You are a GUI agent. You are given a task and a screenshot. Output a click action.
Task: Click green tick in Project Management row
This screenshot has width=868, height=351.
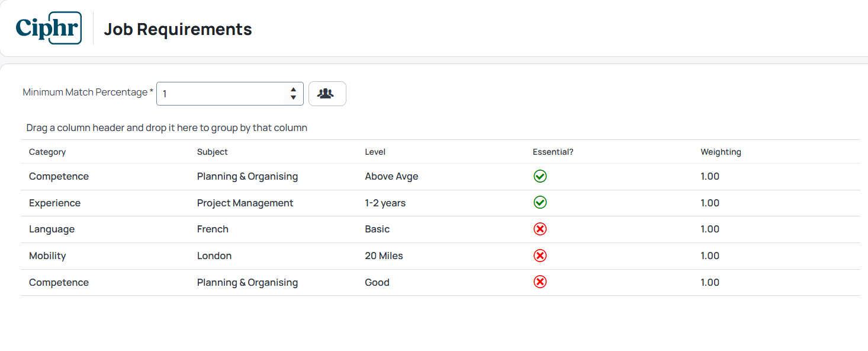coord(540,203)
